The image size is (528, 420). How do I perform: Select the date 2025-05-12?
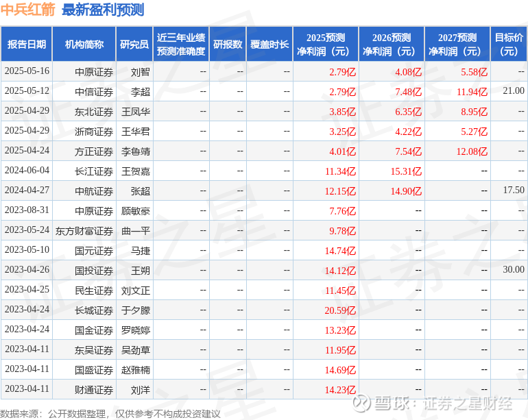(27, 91)
